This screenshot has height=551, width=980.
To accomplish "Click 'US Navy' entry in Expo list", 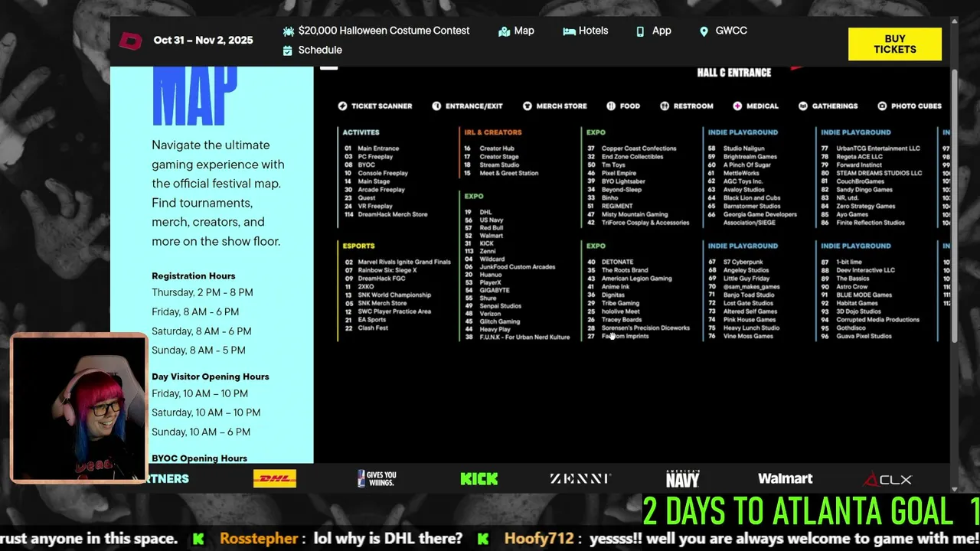I will (x=484, y=220).
